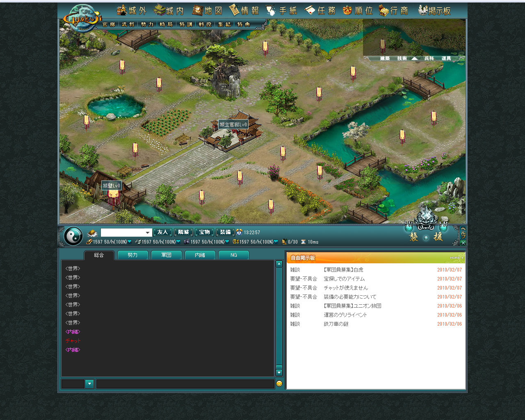This screenshot has height=420, width=525.
Task: Expand the first resource detail arrow
Action: click(x=130, y=242)
